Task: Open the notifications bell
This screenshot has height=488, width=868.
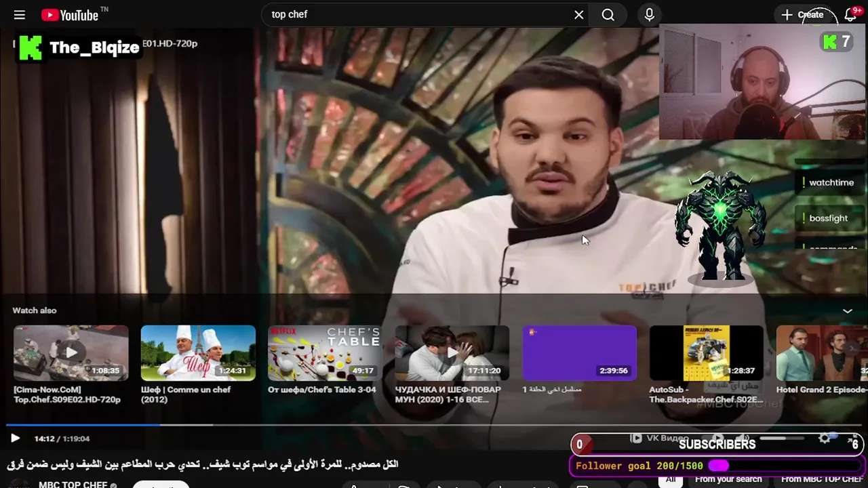Action: click(x=850, y=15)
